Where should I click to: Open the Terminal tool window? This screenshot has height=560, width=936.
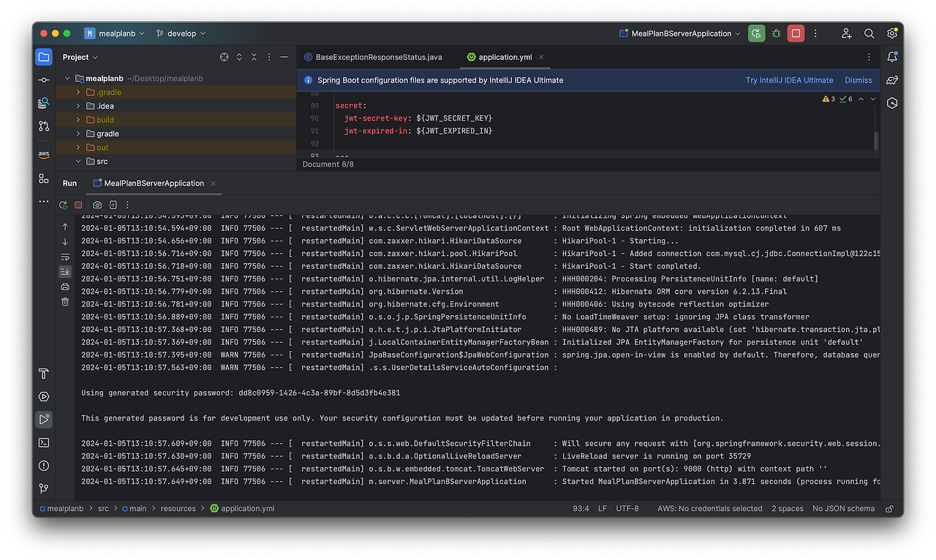pyautogui.click(x=44, y=442)
